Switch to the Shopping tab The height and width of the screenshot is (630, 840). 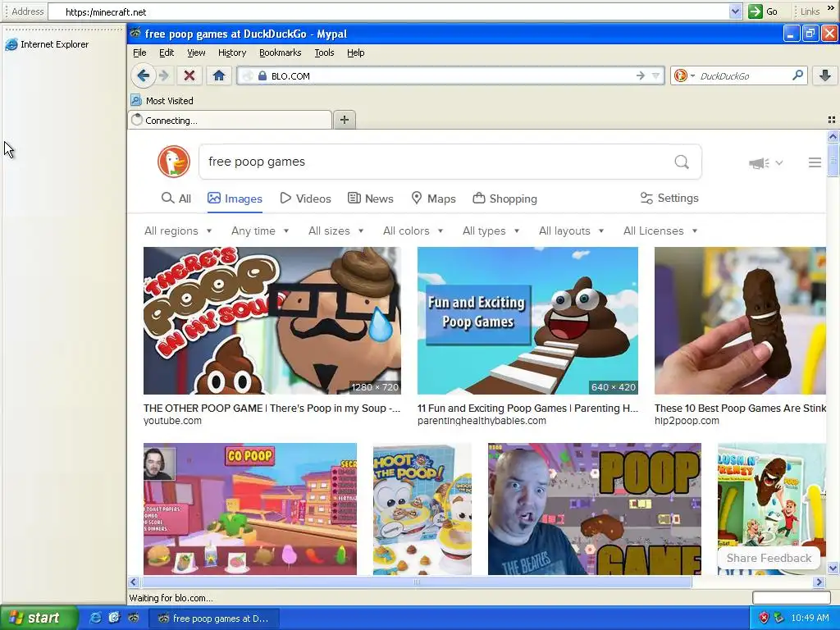pyautogui.click(x=504, y=199)
